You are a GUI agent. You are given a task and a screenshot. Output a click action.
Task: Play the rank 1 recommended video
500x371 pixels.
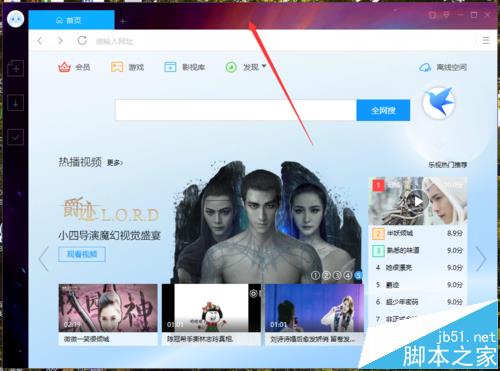(418, 201)
